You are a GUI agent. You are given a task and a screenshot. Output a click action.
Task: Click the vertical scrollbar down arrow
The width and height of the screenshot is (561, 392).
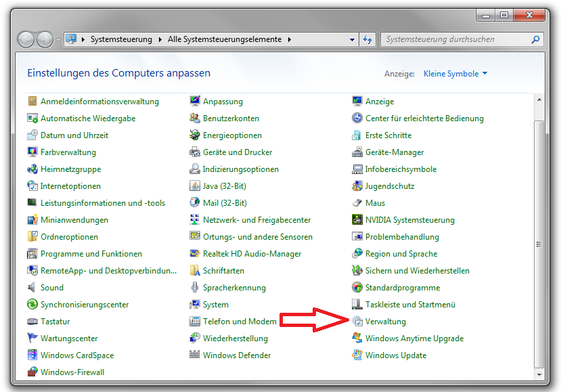click(539, 374)
